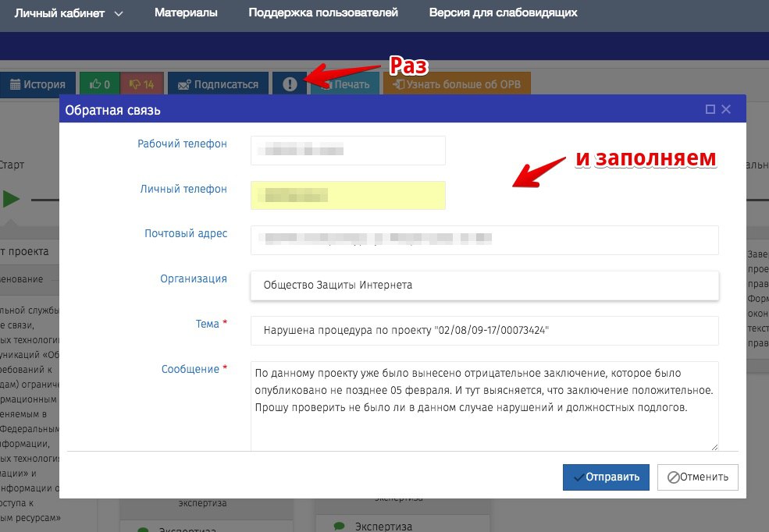Click the green speech bubble beside Экспертиза

339,526
